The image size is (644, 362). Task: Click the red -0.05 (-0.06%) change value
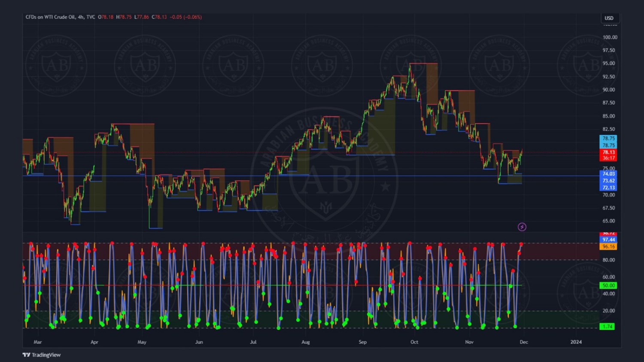tap(185, 17)
